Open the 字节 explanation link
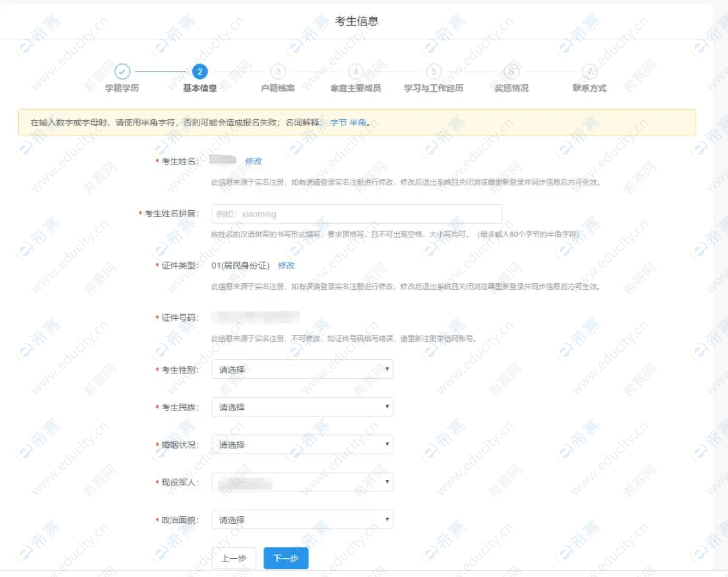Viewport: 728px width, 577px height. point(338,123)
